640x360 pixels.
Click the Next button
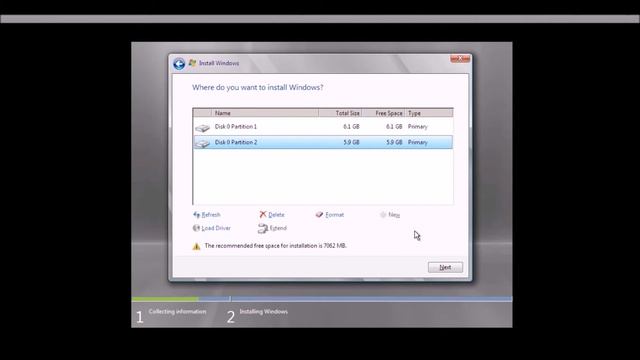tap(445, 267)
